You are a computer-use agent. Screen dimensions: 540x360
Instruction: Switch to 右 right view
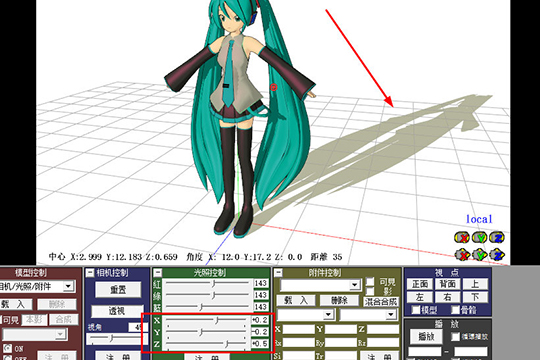(447, 297)
